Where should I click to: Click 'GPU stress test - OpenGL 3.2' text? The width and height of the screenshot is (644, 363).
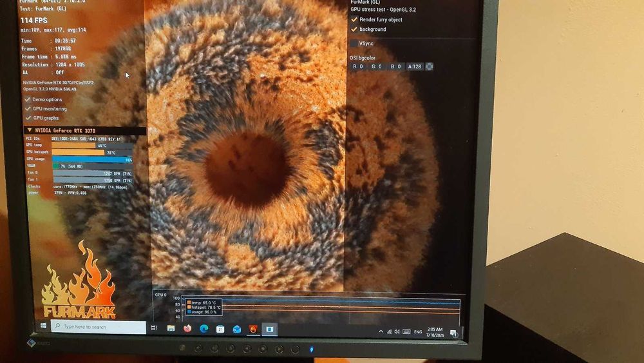click(383, 10)
